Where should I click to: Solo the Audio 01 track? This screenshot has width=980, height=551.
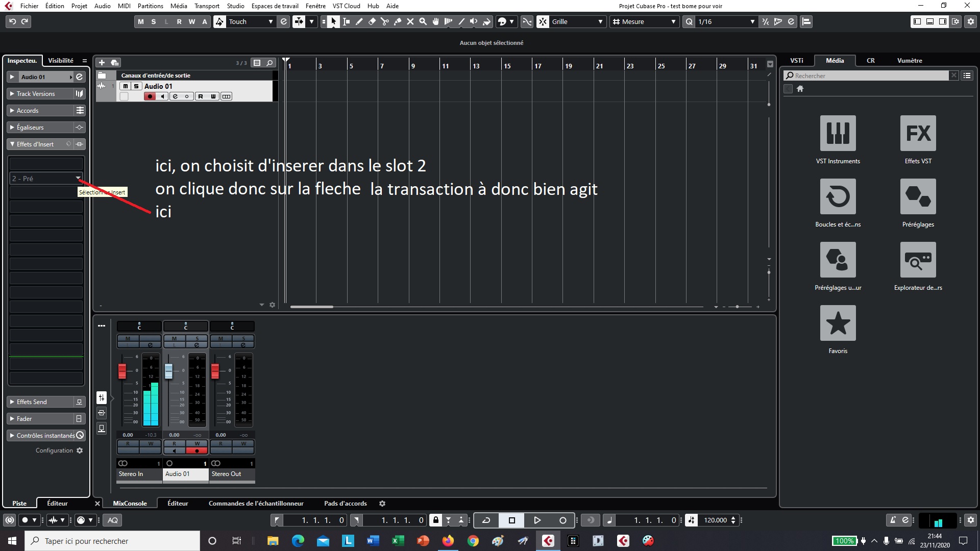tap(136, 86)
